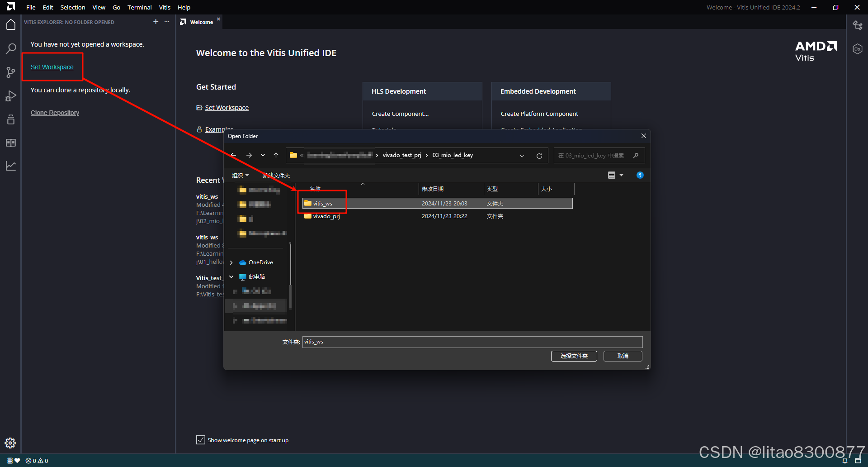Click Create Platform Component link
868x467 pixels.
point(539,114)
